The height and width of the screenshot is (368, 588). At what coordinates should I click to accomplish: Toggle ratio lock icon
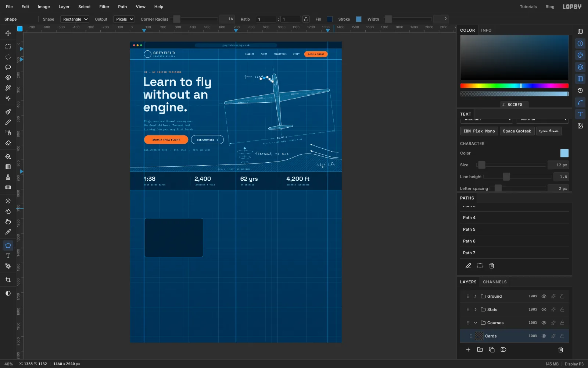coord(306,19)
